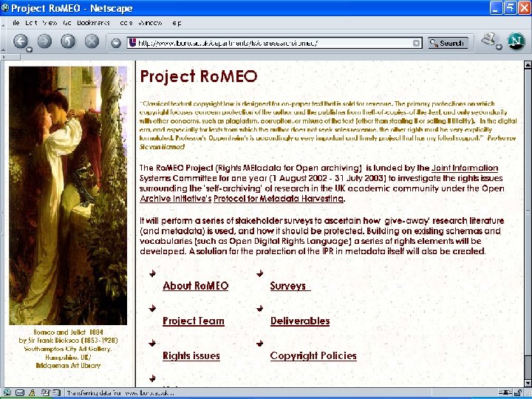Open the Tools menu

point(126,23)
